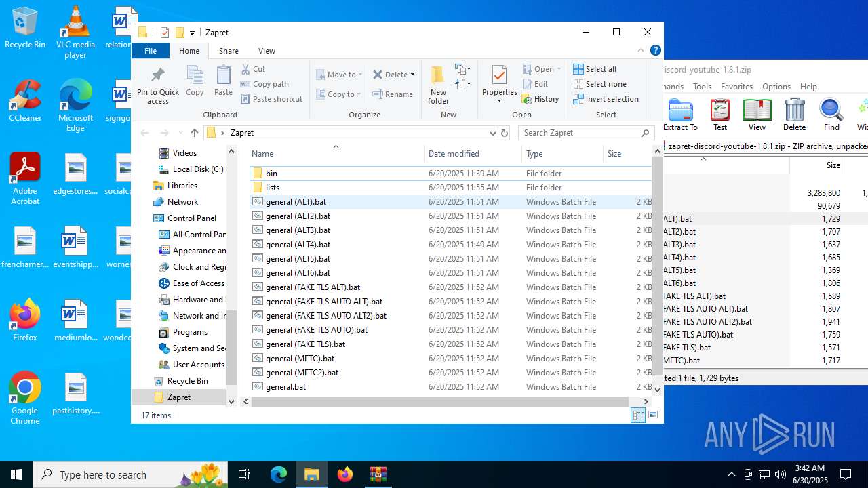The image size is (868, 488).
Task: Click the Copy ribbon icon
Action: point(195,81)
